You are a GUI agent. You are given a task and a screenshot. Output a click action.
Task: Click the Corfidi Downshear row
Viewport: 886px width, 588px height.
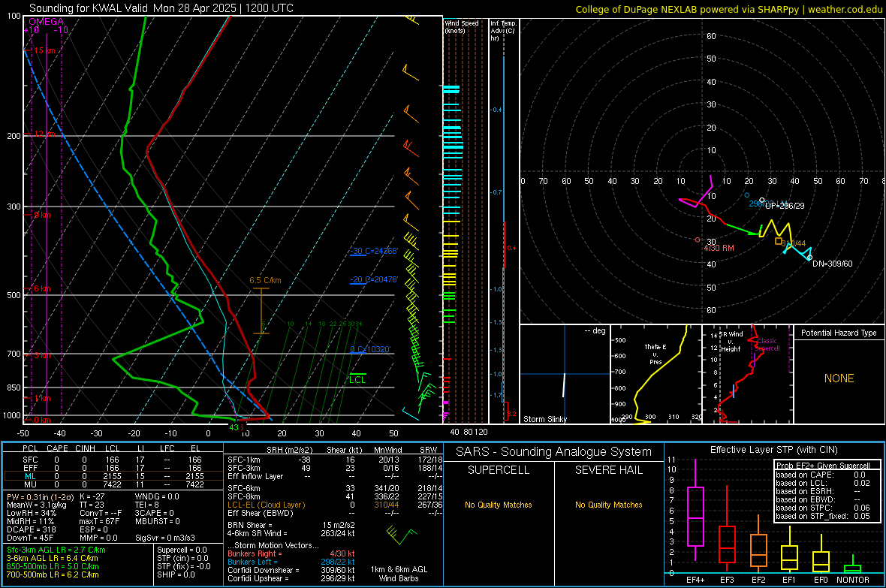(x=291, y=570)
